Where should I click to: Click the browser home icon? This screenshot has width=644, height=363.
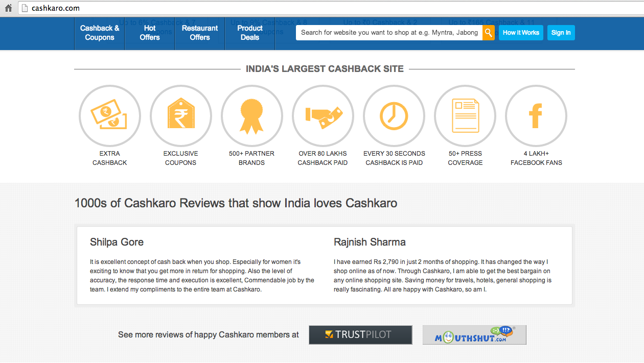coord(8,8)
